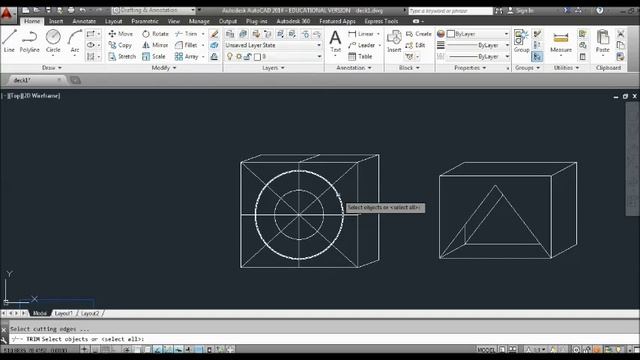Select the Arc tool
This screenshot has height=360, width=640.
(75, 41)
